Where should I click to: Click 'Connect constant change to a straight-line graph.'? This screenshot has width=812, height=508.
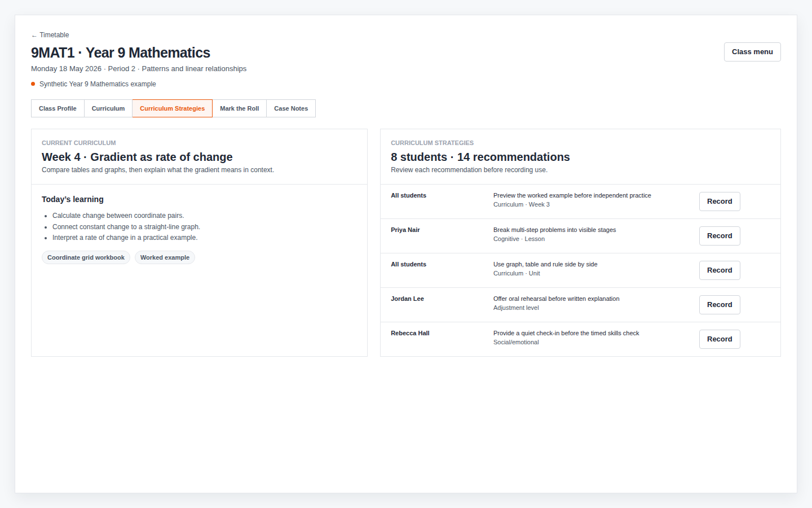point(126,227)
